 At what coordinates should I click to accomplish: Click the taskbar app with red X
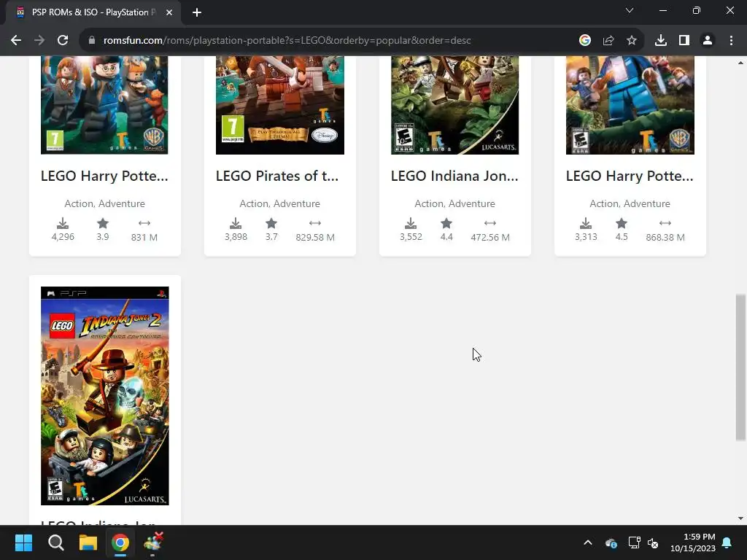click(153, 542)
